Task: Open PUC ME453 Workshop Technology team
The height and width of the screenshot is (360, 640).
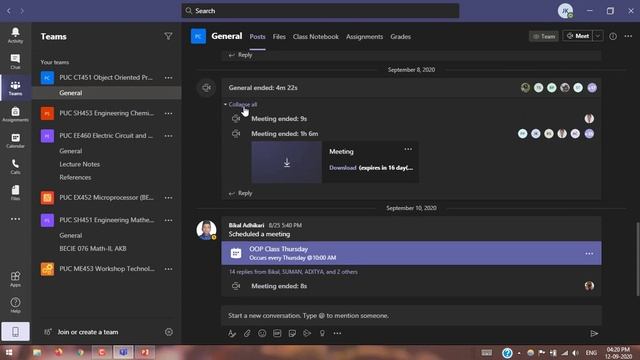Action: (x=106, y=269)
